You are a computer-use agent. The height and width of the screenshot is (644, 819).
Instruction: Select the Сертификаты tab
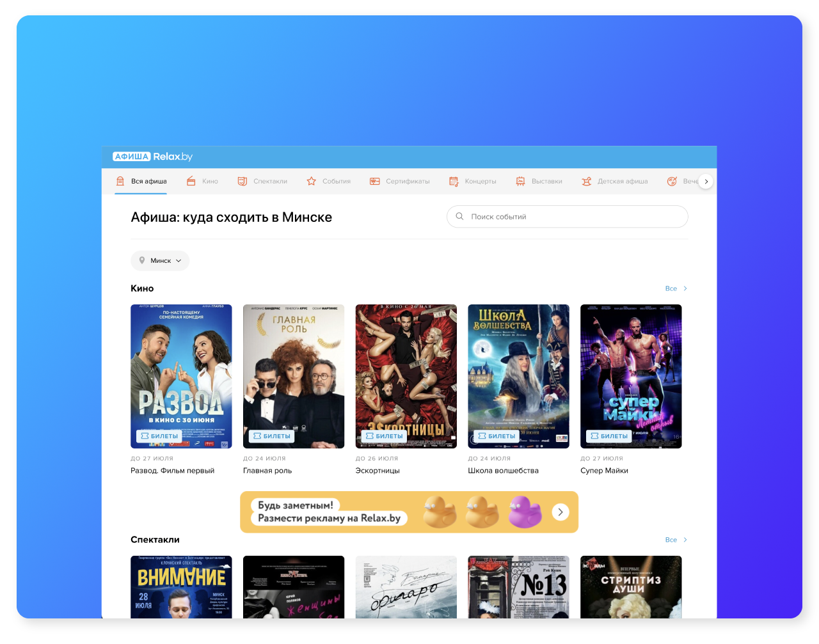(400, 181)
